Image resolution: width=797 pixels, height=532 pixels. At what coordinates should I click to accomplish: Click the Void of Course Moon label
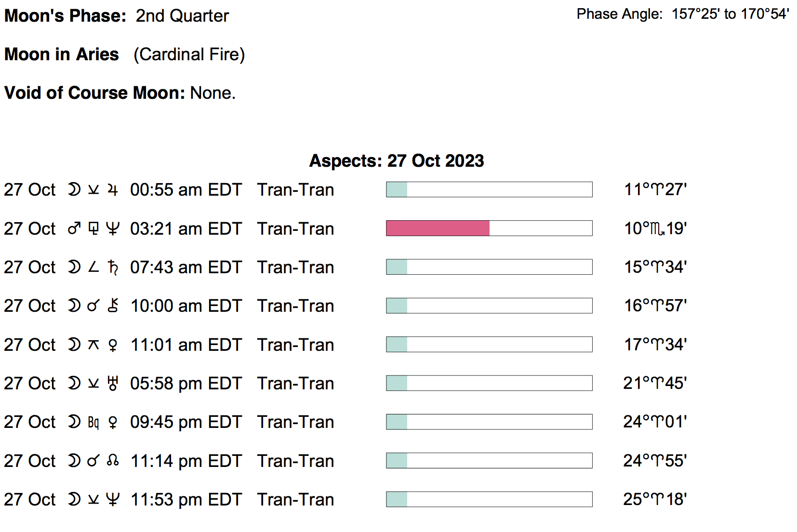[94, 93]
